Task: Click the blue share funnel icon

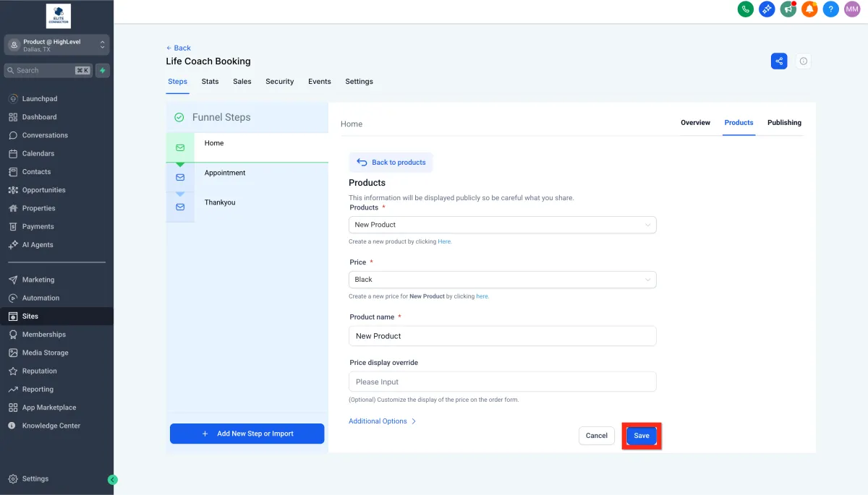Action: (x=779, y=61)
